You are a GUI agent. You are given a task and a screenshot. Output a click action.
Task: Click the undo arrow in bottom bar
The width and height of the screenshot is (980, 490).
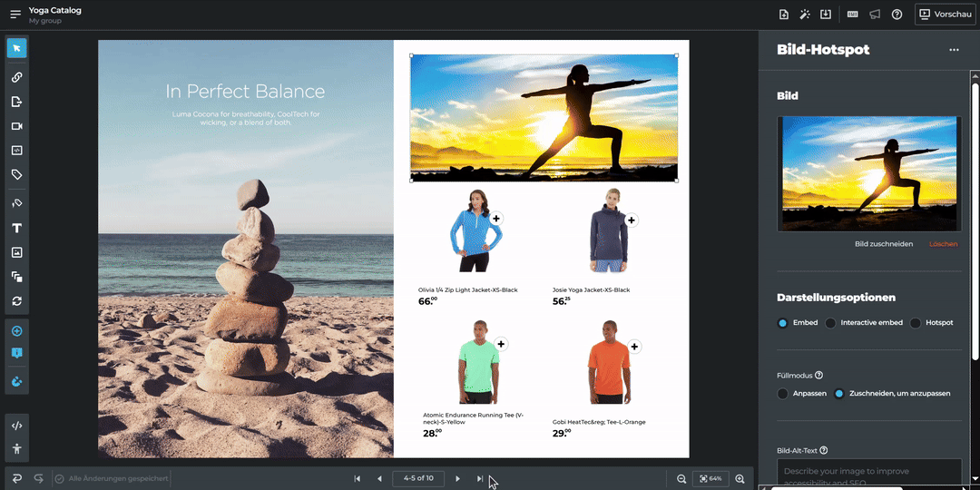point(16,478)
